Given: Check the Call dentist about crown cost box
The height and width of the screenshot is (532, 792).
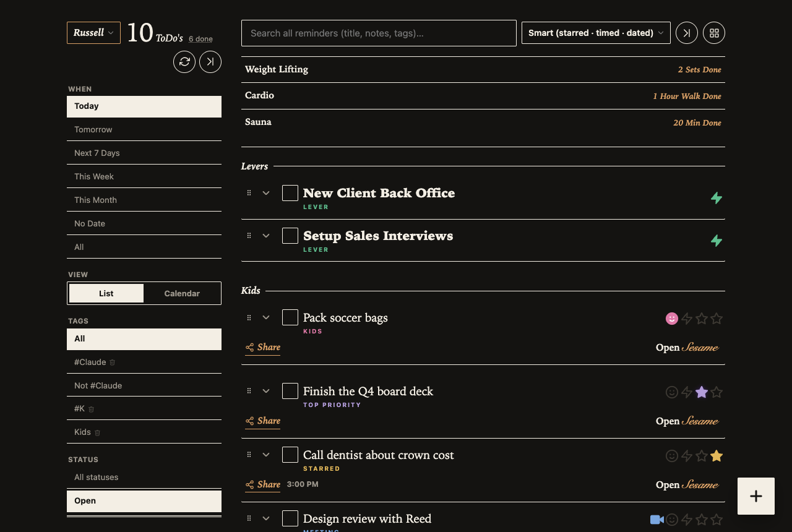Looking at the screenshot, I should (290, 455).
